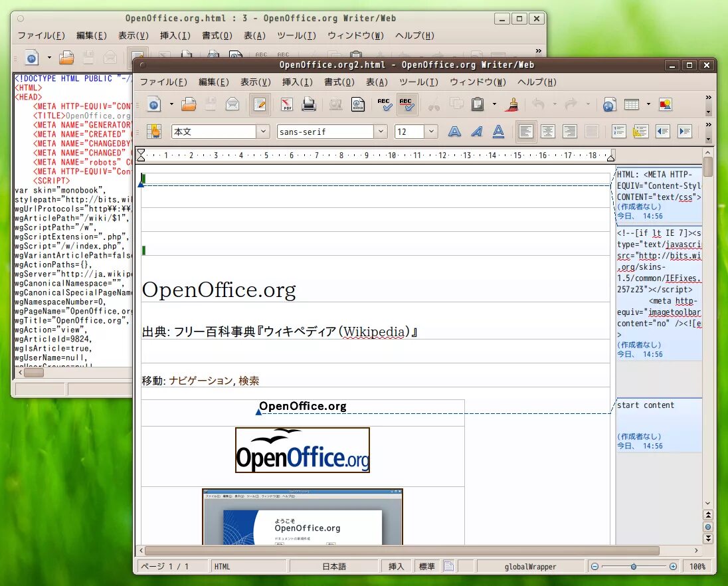Viewport: 728px width, 586px height.
Task: Open ツール(T) menu in front window
Action: click(x=418, y=82)
